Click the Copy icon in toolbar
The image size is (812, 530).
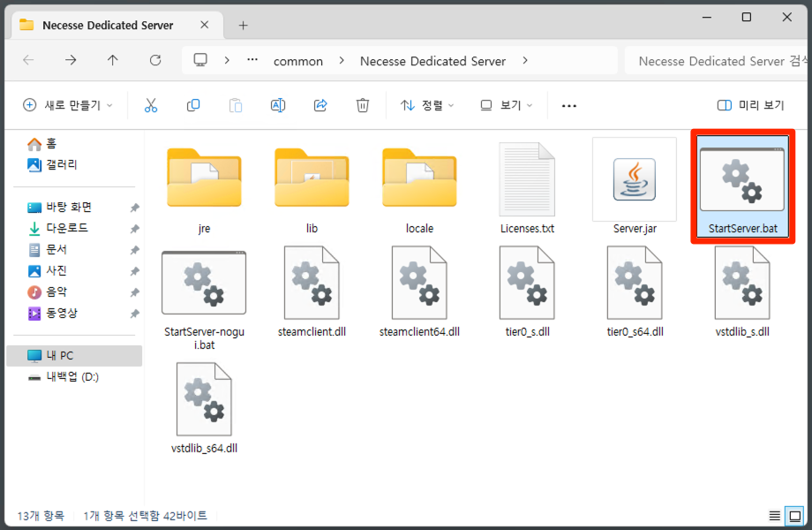193,105
